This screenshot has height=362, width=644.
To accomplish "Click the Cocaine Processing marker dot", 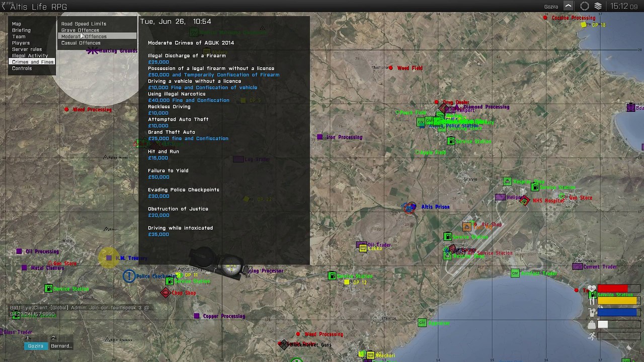I will point(545,18).
